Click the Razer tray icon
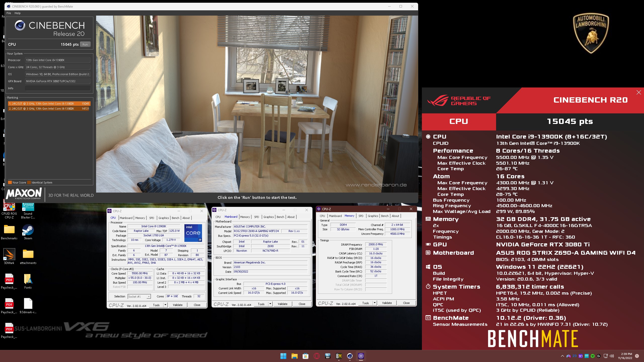The image size is (644, 362). 593,356
